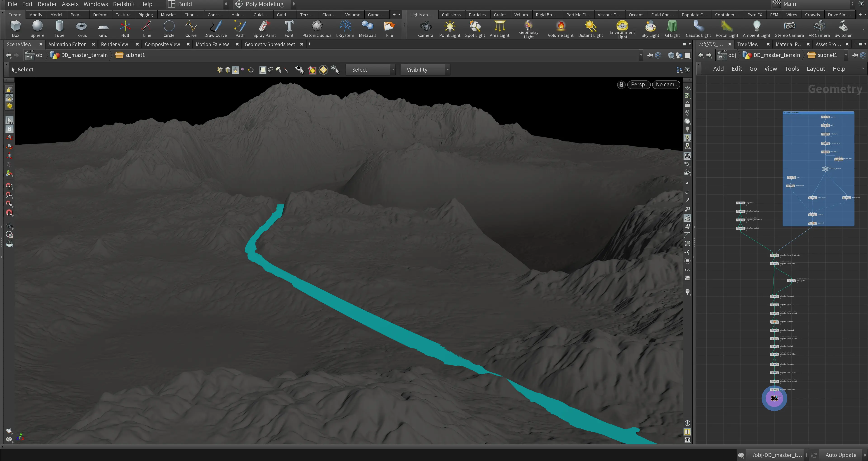Toggle the viewport camera lock icon
The height and width of the screenshot is (461, 868).
pyautogui.click(x=621, y=85)
